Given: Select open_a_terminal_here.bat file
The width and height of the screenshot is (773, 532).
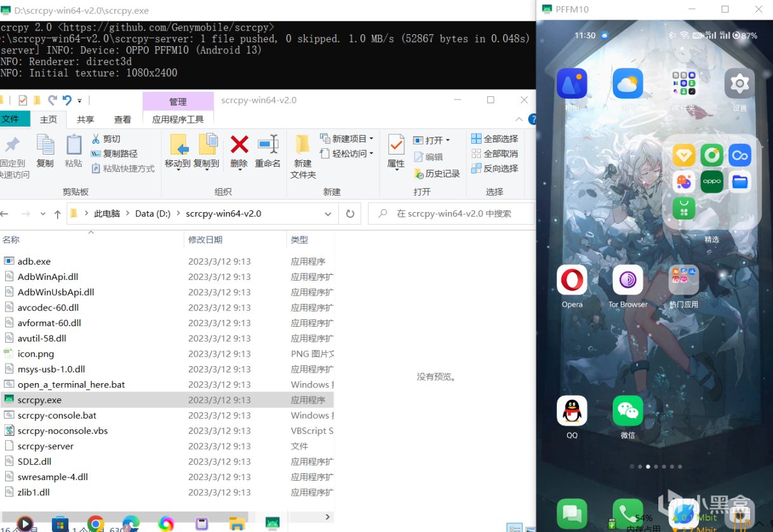Looking at the screenshot, I should click(71, 384).
